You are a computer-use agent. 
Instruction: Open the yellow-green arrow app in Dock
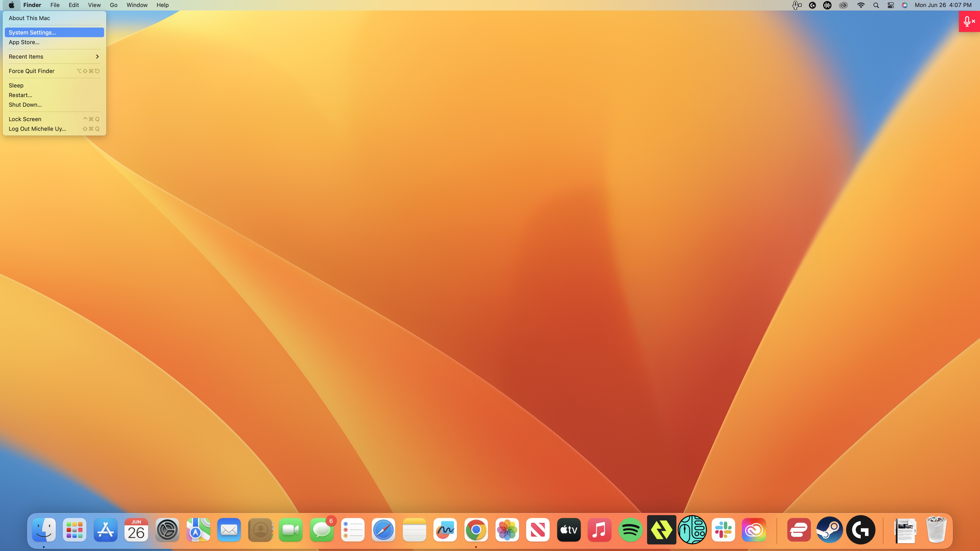coord(661,530)
